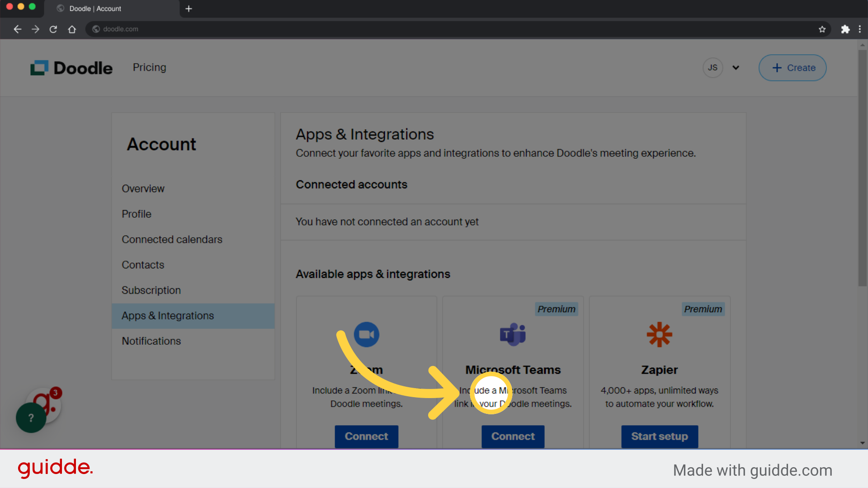Open the Pricing page
The width and height of the screenshot is (868, 488).
tap(149, 67)
